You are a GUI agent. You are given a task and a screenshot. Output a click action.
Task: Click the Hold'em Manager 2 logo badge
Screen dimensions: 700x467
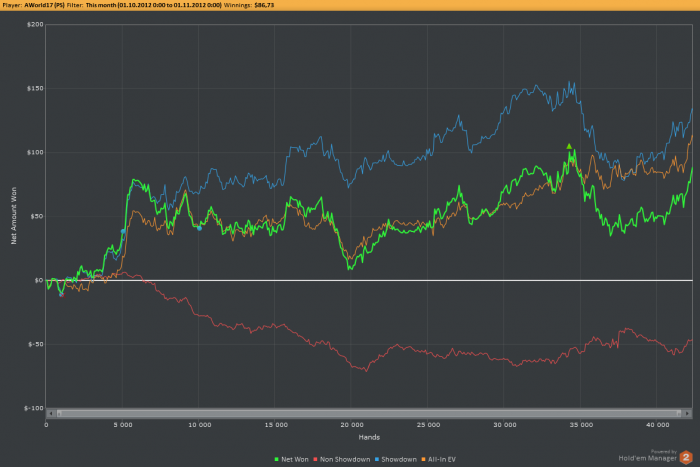(686, 457)
